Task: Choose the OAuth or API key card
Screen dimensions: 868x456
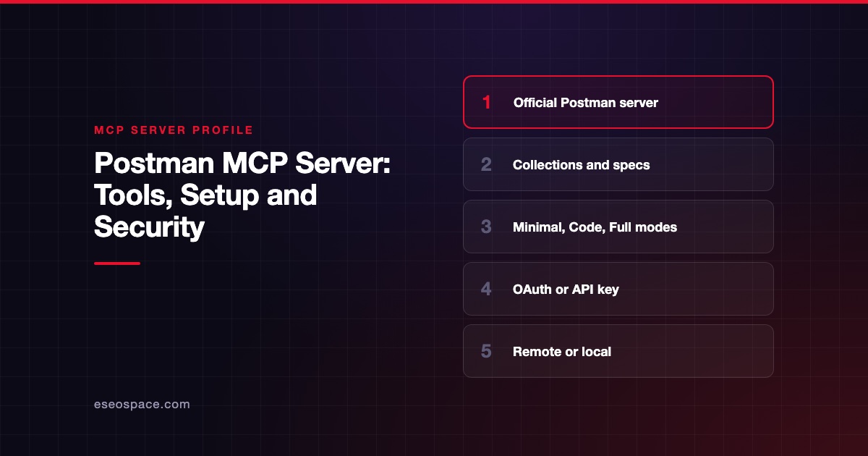Action: pyautogui.click(x=618, y=289)
